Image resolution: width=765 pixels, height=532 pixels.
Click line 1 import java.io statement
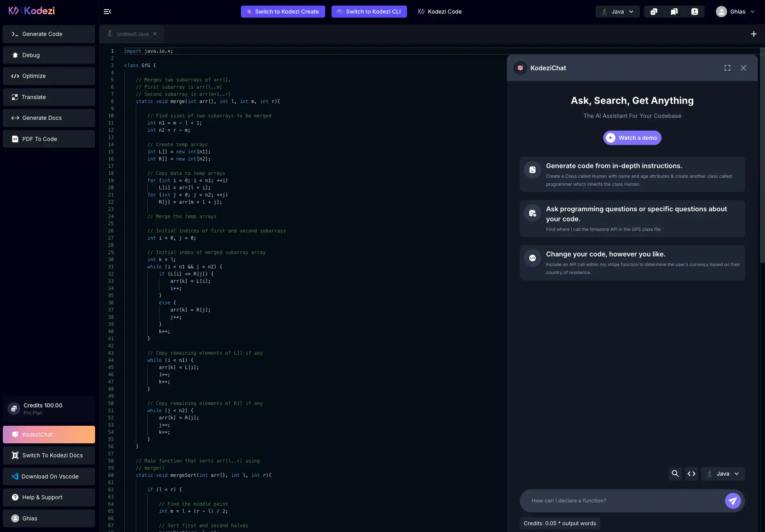click(149, 51)
